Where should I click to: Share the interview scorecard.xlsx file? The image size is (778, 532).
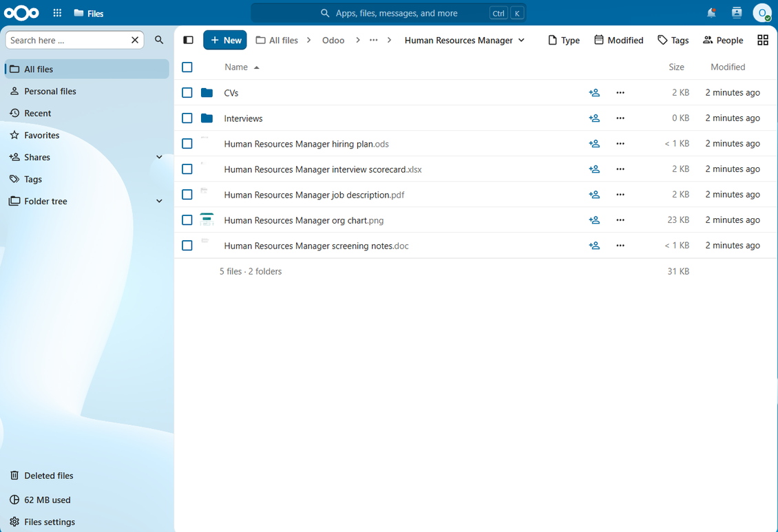[x=594, y=169]
